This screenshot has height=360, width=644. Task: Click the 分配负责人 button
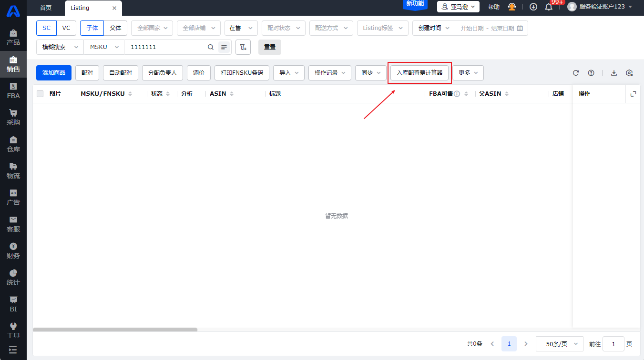point(163,73)
